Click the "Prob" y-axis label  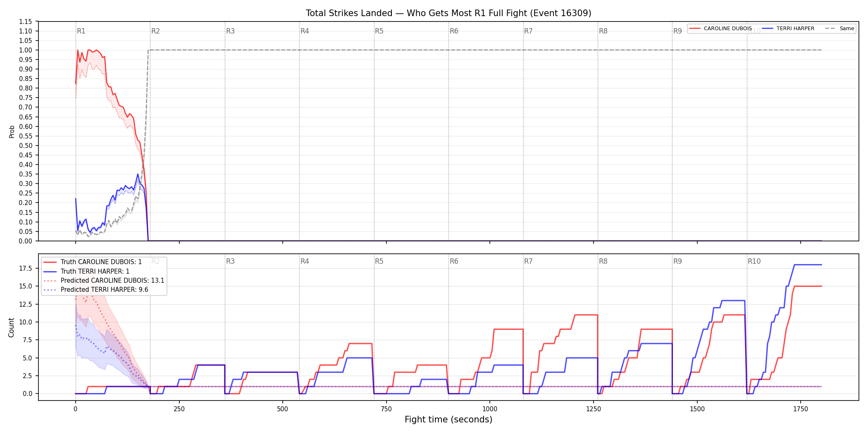point(12,131)
